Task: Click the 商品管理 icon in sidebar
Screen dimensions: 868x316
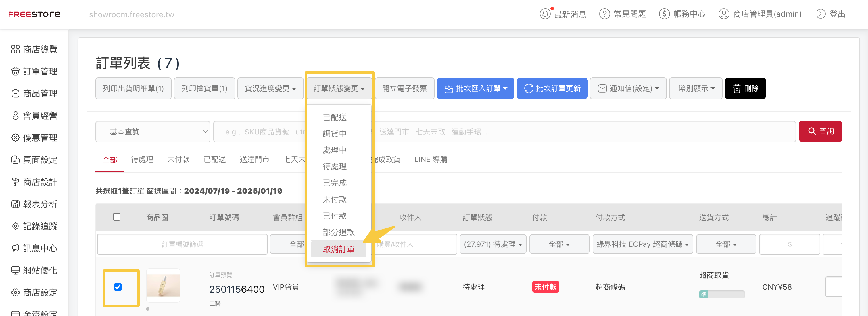Action: coord(16,93)
